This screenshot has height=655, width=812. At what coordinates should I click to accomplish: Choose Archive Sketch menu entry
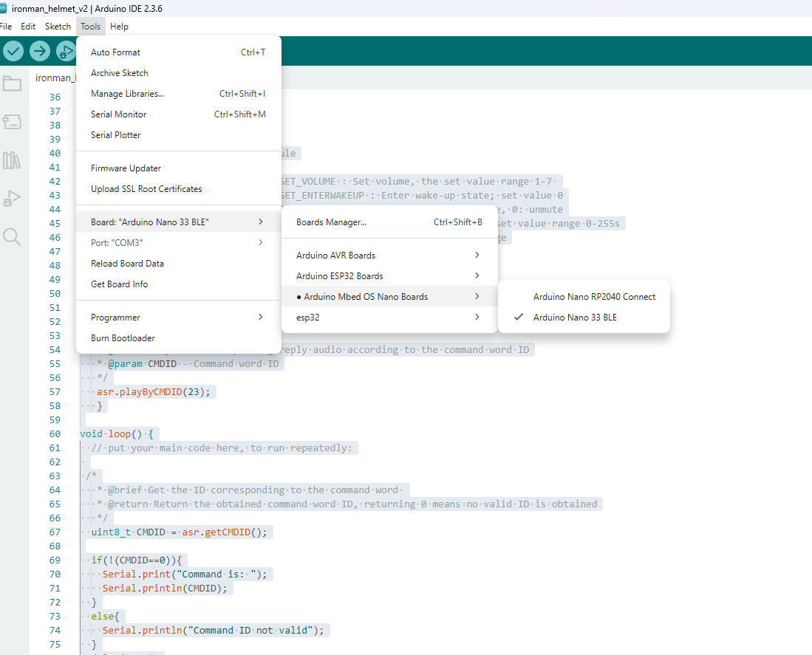point(179,73)
